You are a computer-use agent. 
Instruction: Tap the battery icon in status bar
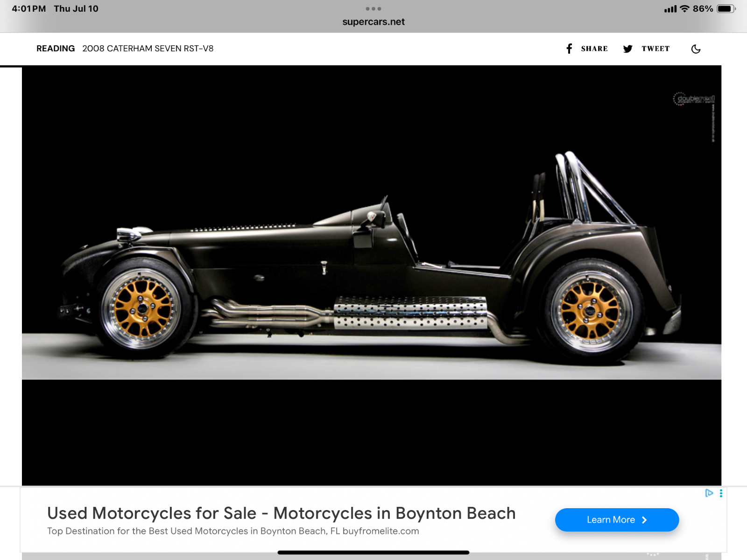(x=726, y=9)
